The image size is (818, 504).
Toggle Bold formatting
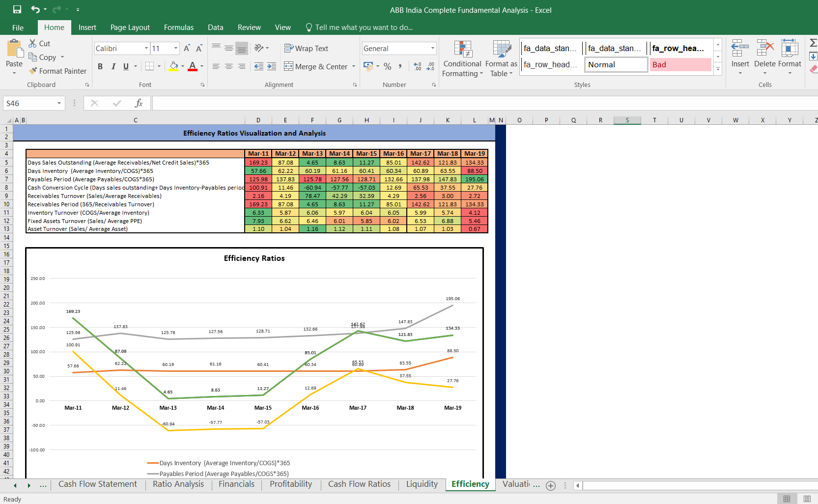[x=100, y=66]
